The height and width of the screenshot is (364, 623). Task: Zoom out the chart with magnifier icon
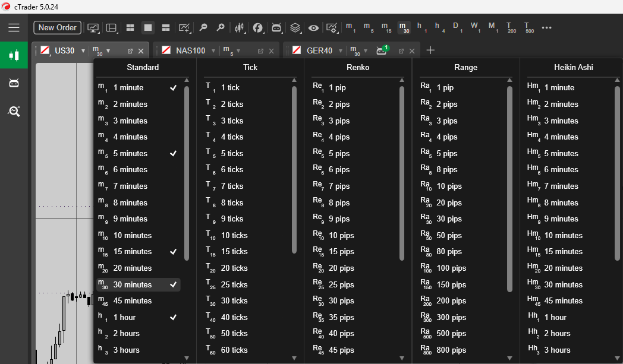coord(203,27)
